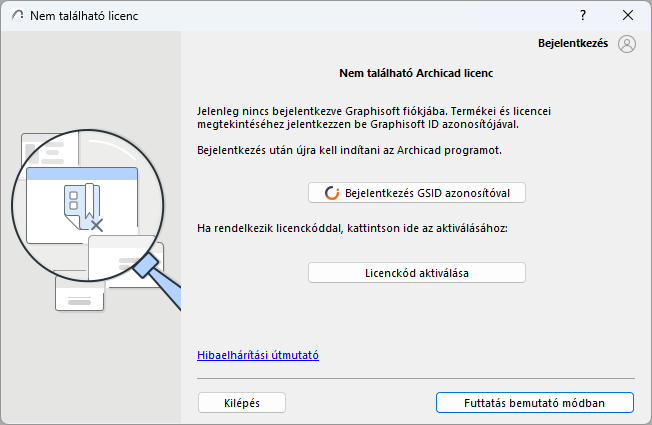This screenshot has height=425, width=652.
Task: Click the question mark help button
Action: (x=583, y=15)
